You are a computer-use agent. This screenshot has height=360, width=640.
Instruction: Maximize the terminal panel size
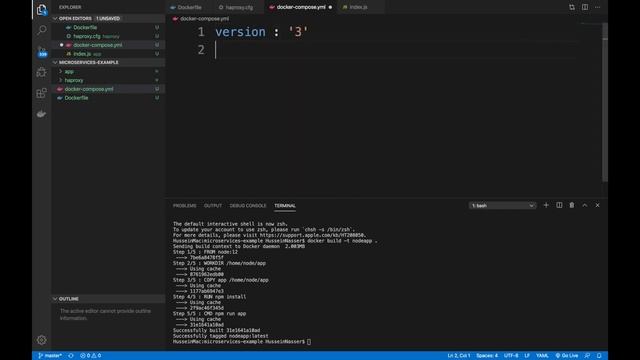[x=584, y=205]
